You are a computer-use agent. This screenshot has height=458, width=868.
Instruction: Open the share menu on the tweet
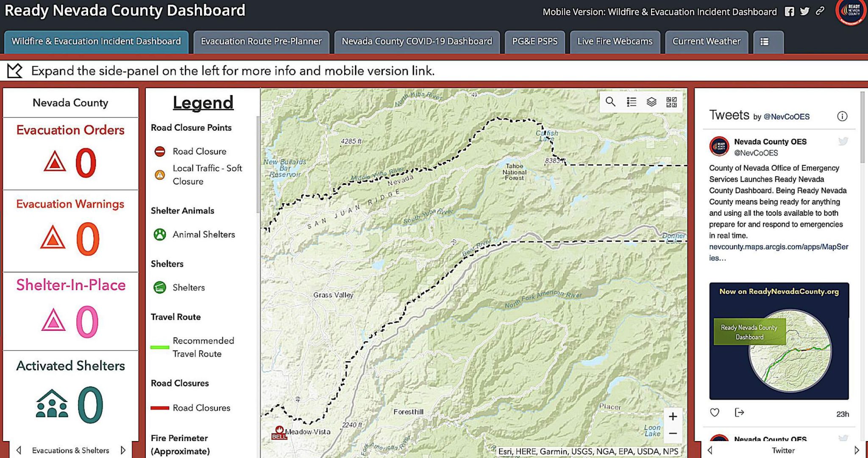(739, 412)
